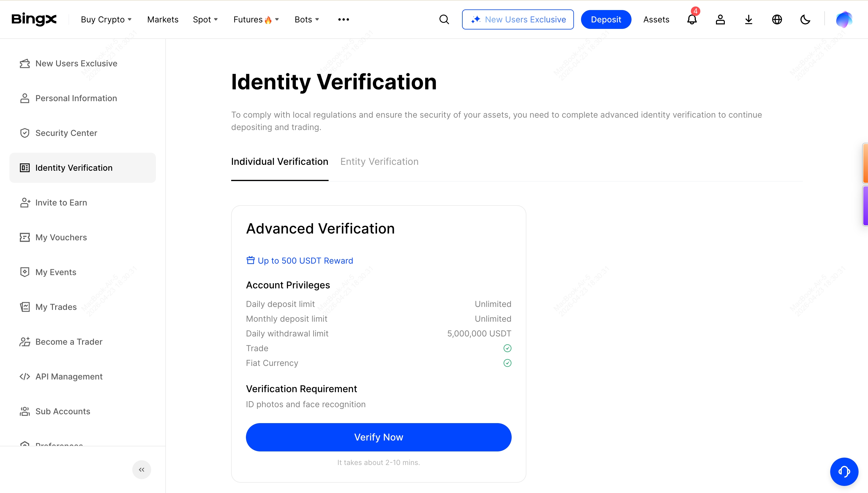Switch to Entity Verification tab
The image size is (868, 493).
point(379,162)
